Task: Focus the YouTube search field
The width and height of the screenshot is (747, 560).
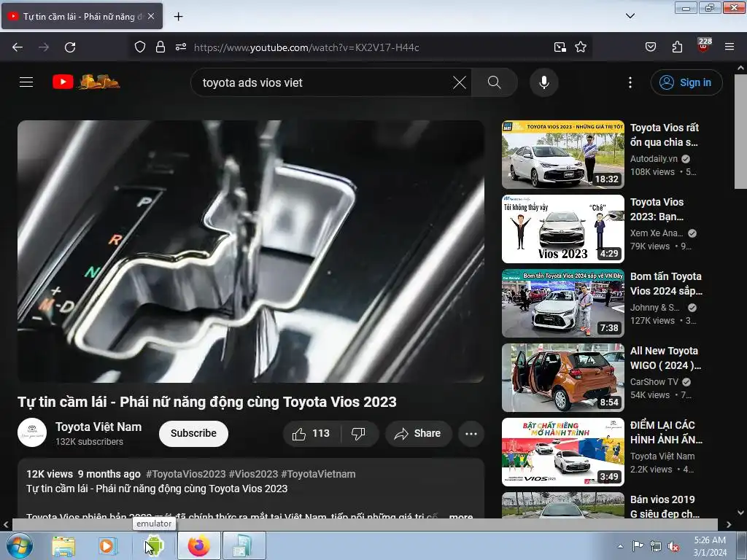Action: [x=324, y=82]
